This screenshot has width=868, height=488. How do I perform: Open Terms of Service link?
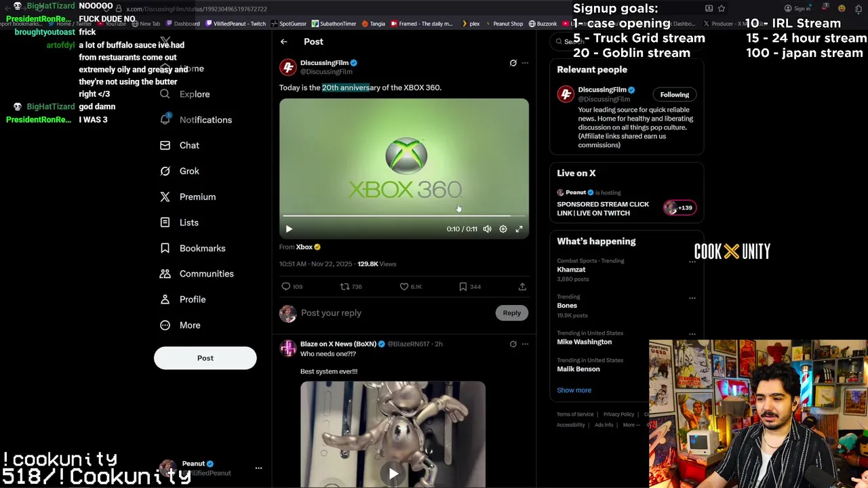point(575,414)
